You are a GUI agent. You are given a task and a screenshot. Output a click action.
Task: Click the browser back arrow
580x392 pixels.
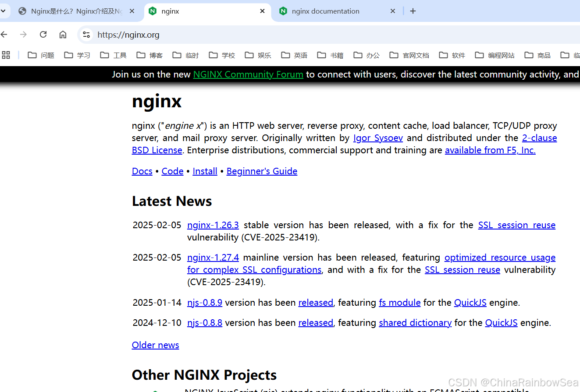(4, 35)
